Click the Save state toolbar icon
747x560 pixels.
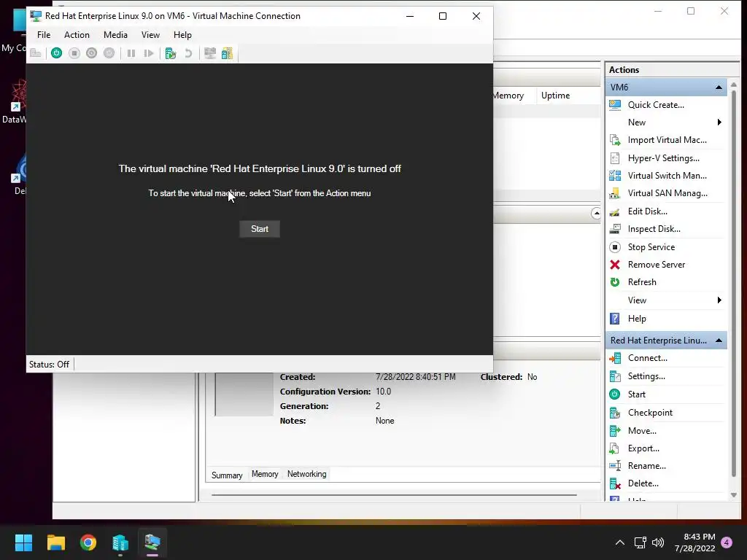(109, 53)
